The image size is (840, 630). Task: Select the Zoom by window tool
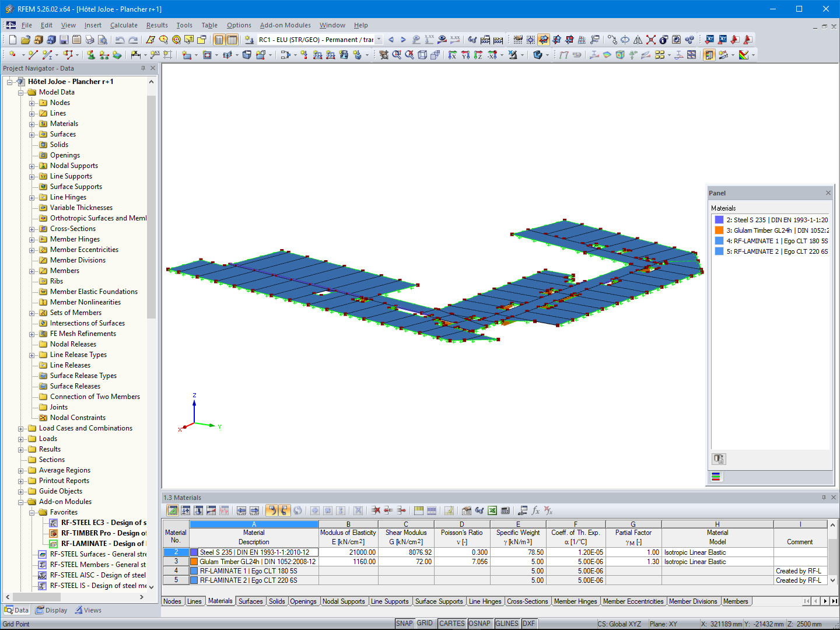click(398, 55)
